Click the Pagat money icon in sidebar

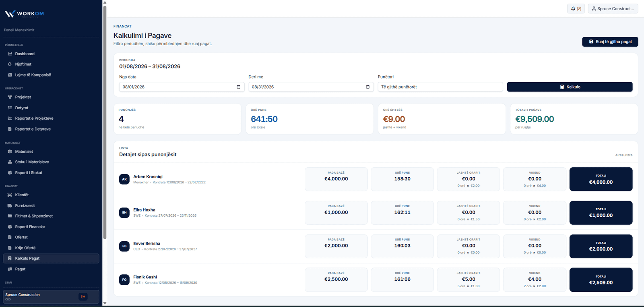coord(10,269)
